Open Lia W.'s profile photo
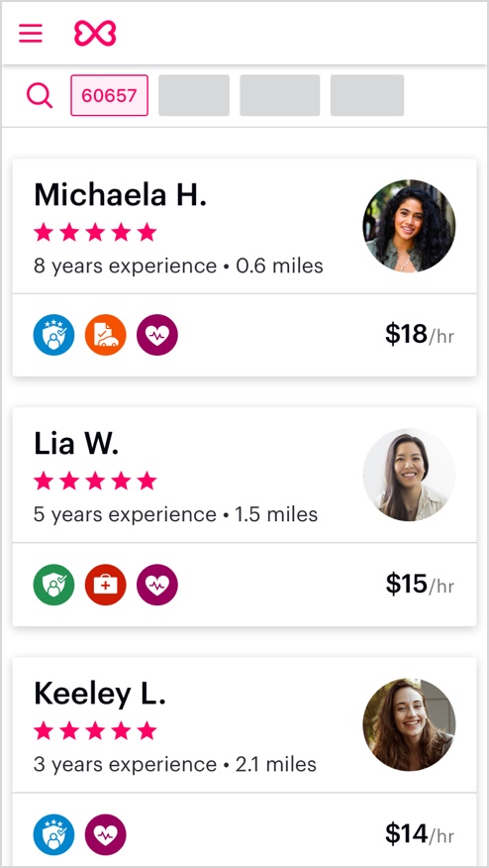This screenshot has width=489, height=868. click(x=410, y=475)
